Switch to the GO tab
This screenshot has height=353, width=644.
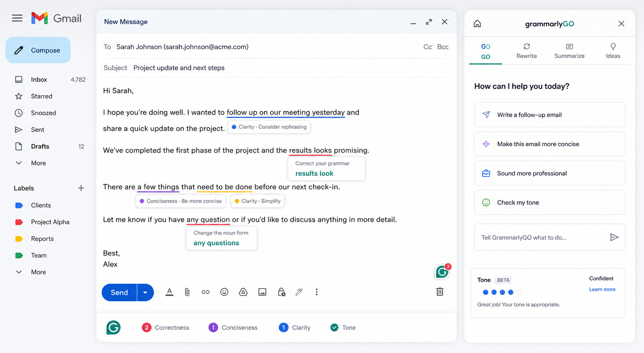(486, 51)
